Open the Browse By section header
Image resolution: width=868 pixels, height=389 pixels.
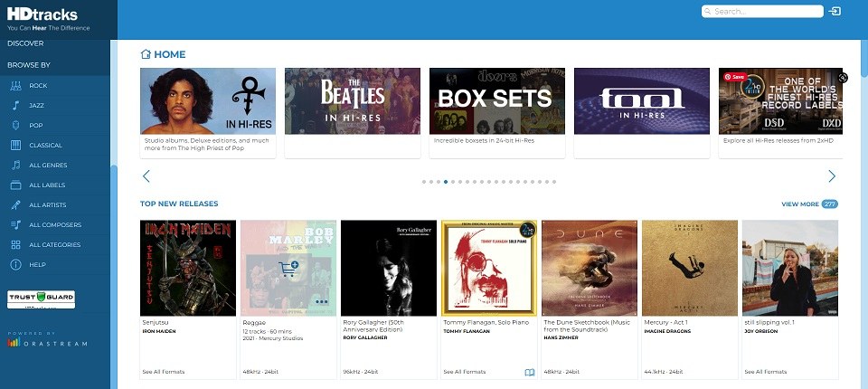coord(29,65)
